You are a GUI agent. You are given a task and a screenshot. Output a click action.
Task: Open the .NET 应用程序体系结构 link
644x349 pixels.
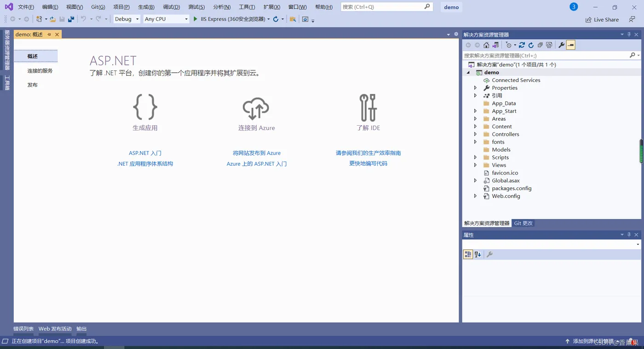pyautogui.click(x=145, y=163)
